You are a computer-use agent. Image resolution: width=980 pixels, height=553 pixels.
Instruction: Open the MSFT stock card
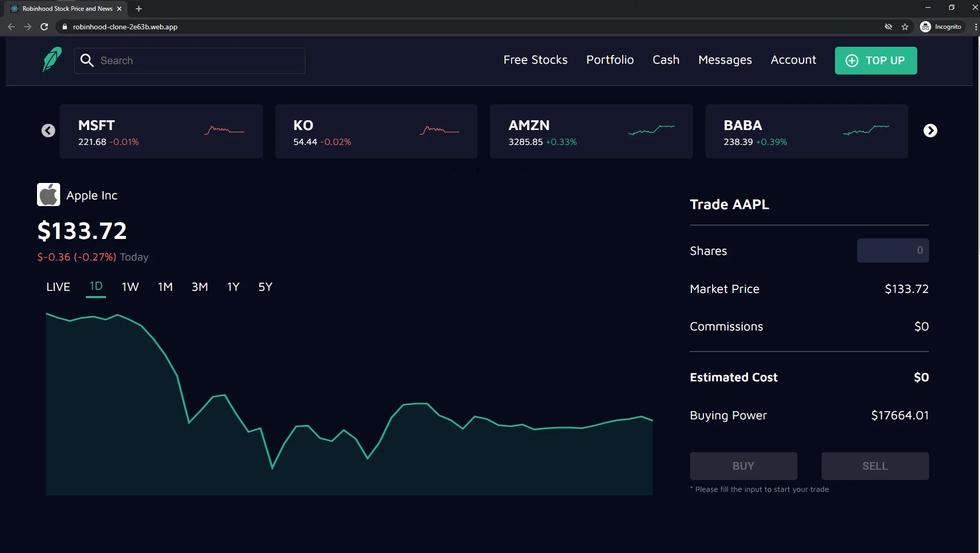161,131
